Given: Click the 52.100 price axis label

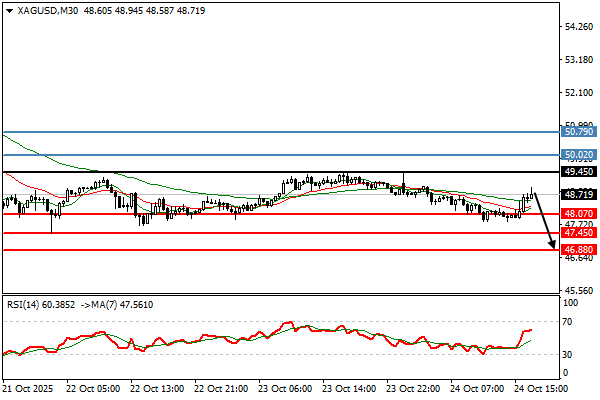Looking at the screenshot, I should point(580,93).
